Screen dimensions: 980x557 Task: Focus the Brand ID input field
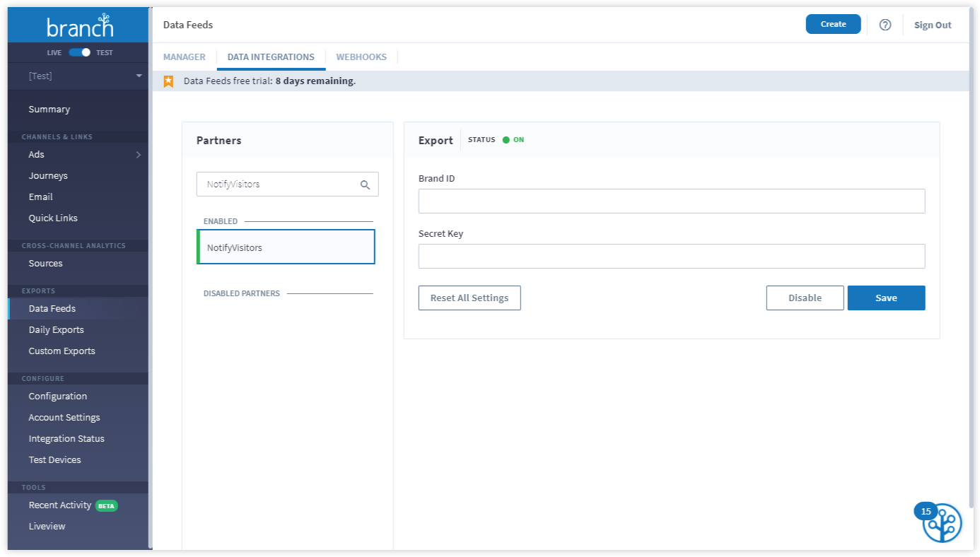(672, 201)
